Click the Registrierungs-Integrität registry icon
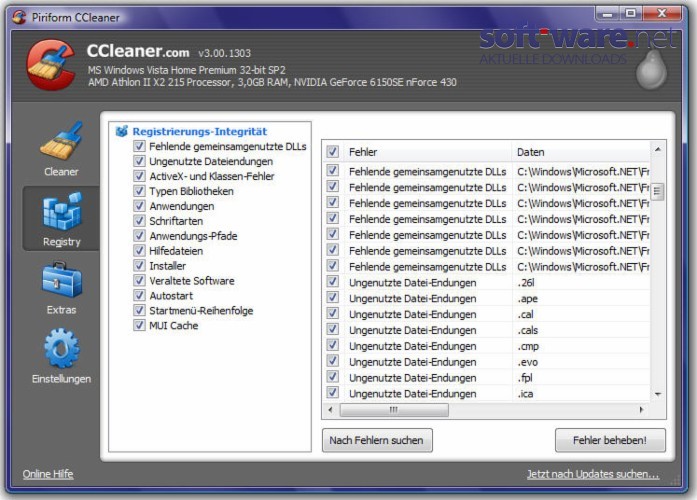697x500 pixels. pos(121,132)
